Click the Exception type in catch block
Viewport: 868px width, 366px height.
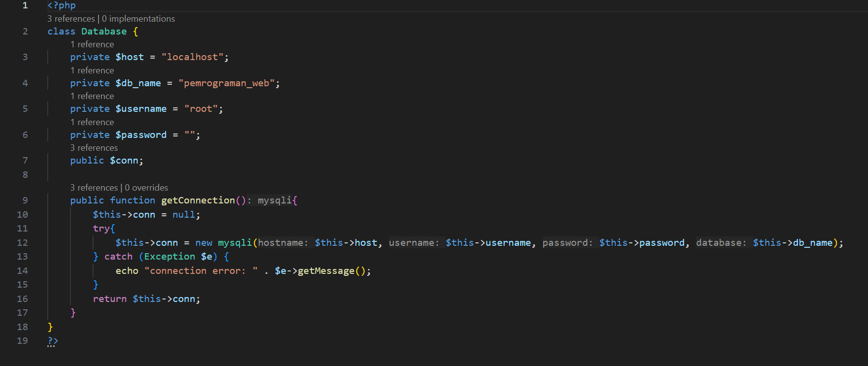tap(170, 257)
